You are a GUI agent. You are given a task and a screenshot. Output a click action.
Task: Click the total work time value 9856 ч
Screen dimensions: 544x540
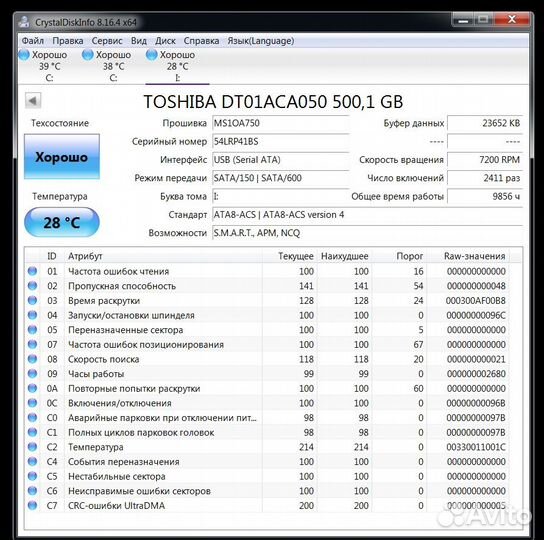point(485,197)
